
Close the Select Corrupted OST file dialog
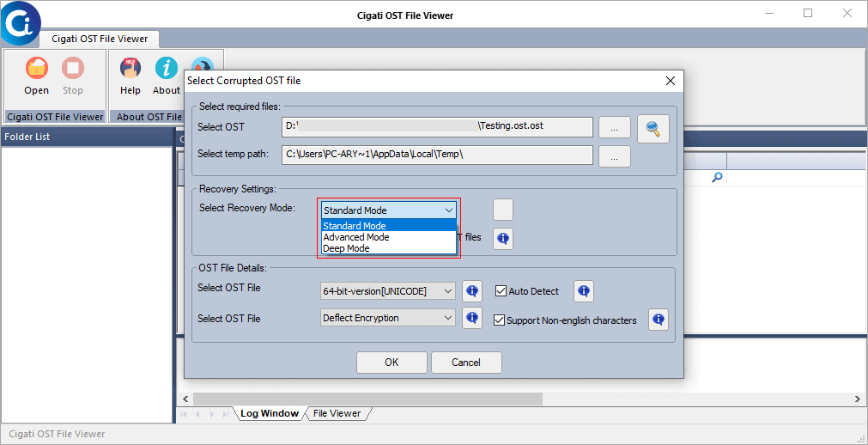click(x=671, y=81)
